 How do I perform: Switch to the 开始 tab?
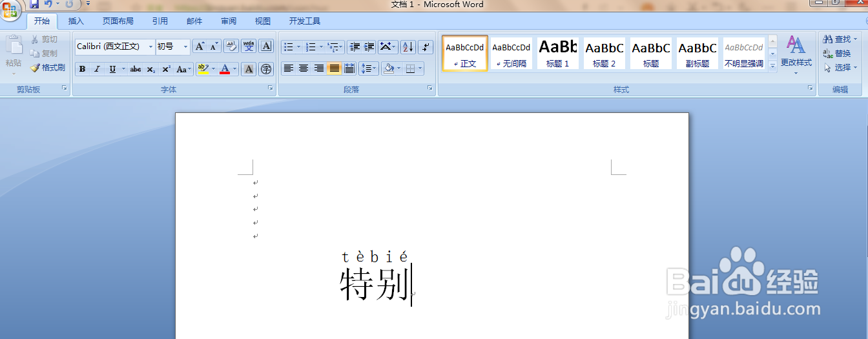tap(42, 21)
